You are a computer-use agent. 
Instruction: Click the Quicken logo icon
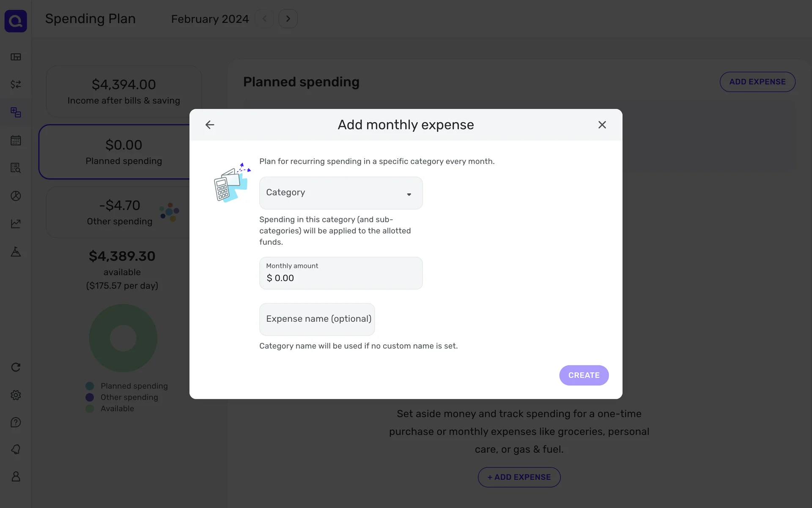(x=16, y=21)
